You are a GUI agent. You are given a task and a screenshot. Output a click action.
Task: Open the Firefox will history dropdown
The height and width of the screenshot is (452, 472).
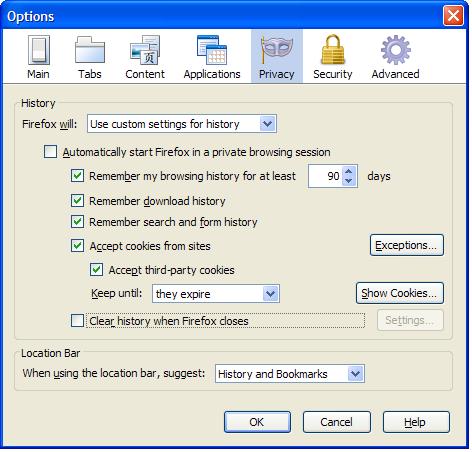[x=182, y=124]
